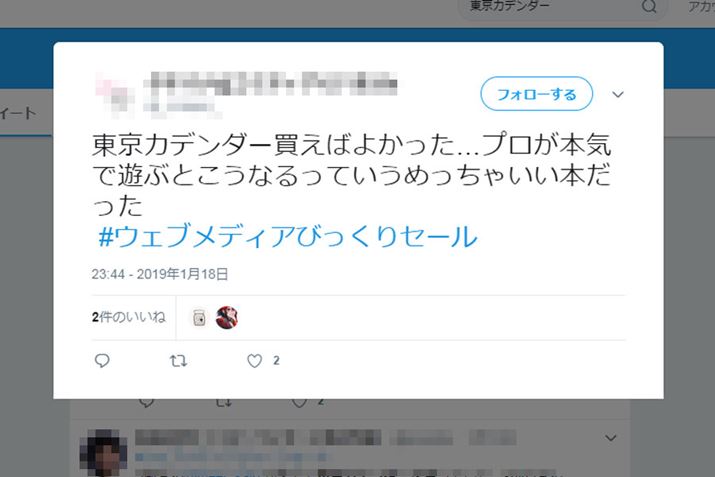Open hashtag #ウェブメディアびっくりセール

[x=288, y=236]
